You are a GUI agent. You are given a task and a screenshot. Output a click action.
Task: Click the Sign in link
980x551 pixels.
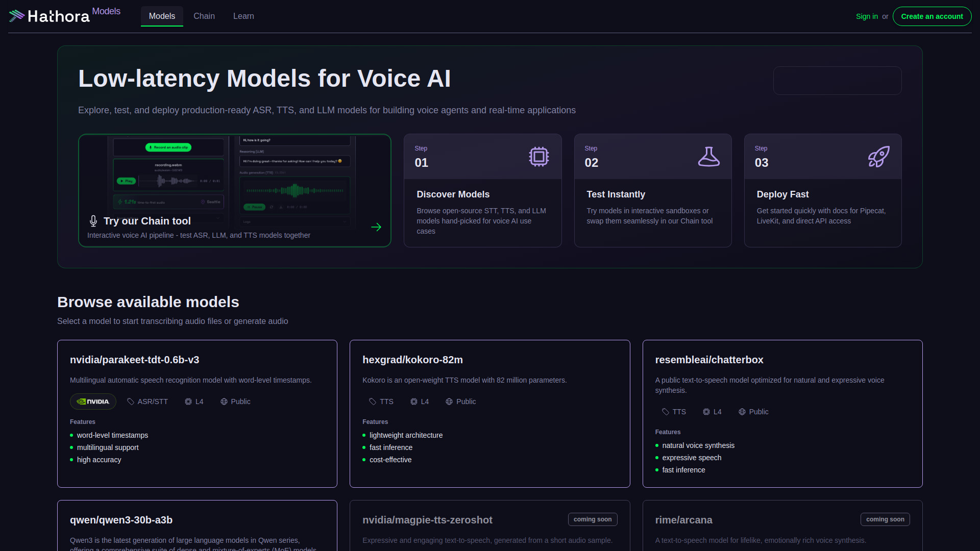(867, 16)
